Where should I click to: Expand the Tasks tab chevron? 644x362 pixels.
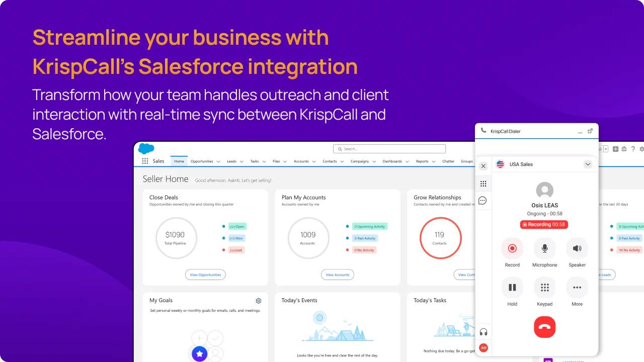point(265,162)
